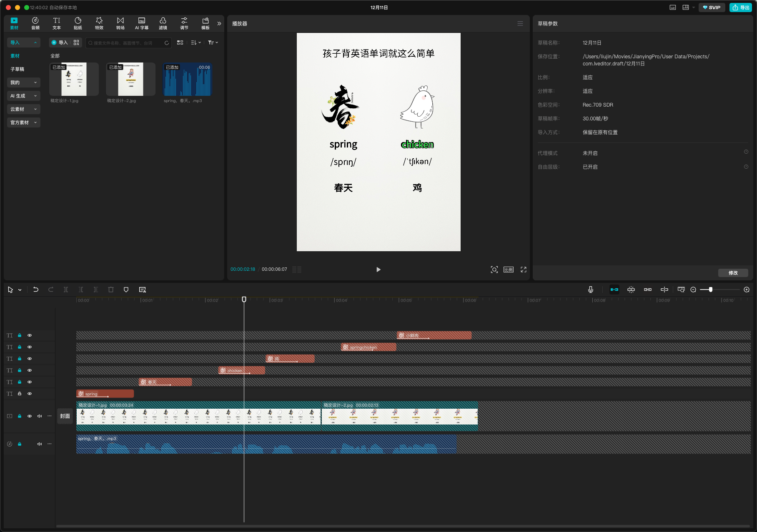Click the delete-left trim icon

(x=81, y=290)
